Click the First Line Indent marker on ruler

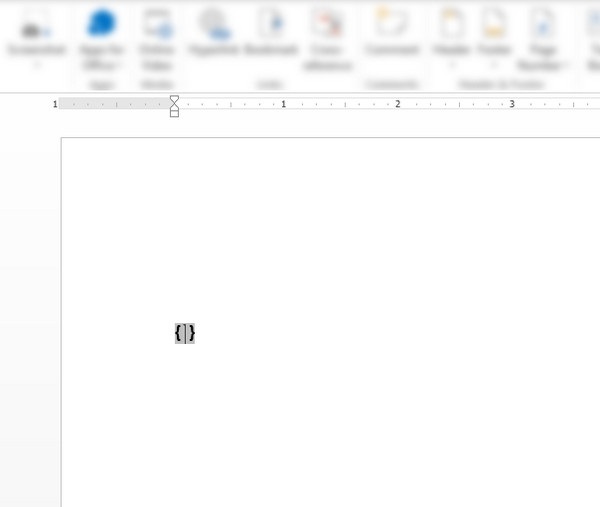coord(175,99)
